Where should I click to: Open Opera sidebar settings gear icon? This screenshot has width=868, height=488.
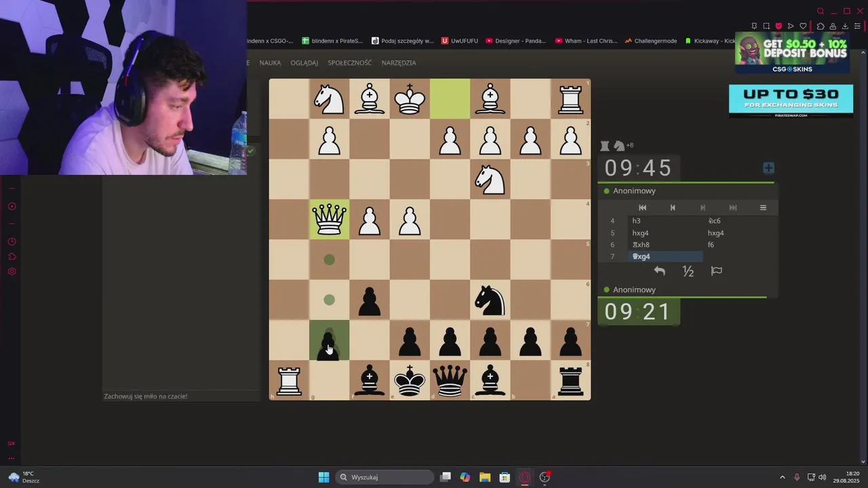12,272
